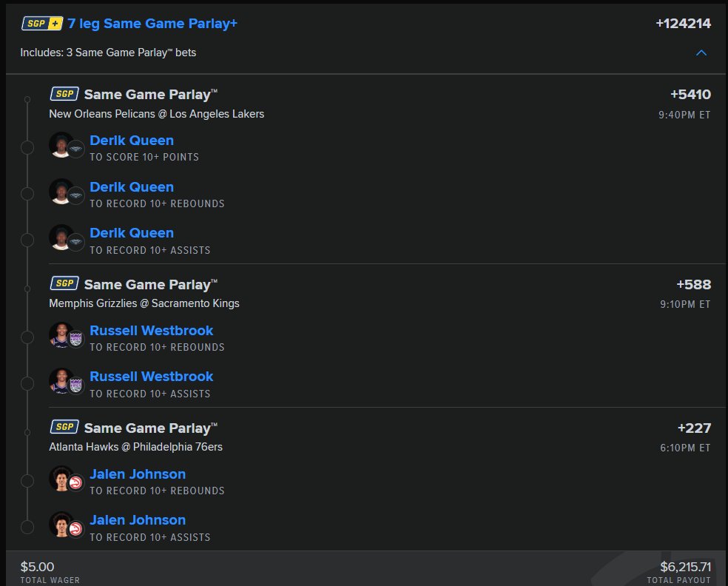This screenshot has height=586, width=728.
Task: Click Russell Westbrook avatar on 10+ assists leg
Action: pos(61,381)
